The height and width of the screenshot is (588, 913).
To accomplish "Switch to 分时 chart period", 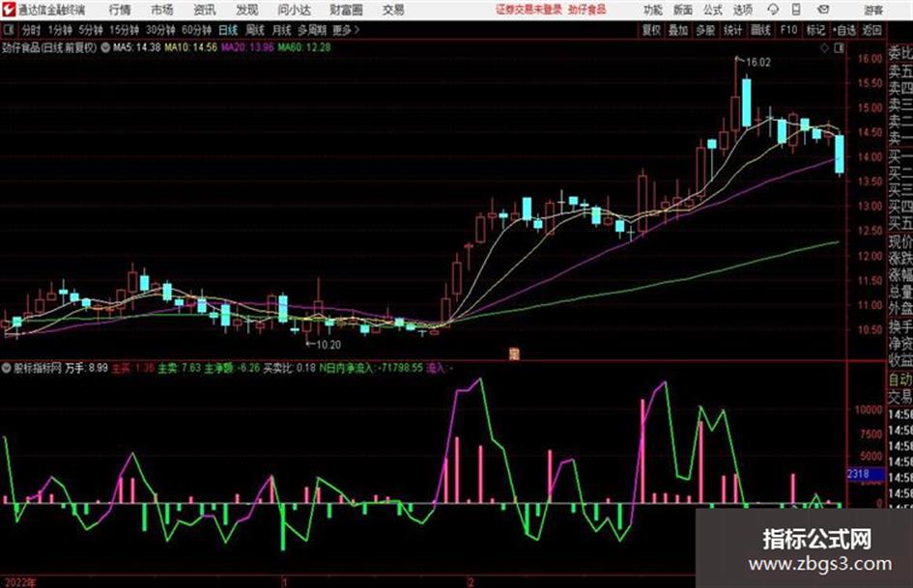I will [x=31, y=30].
